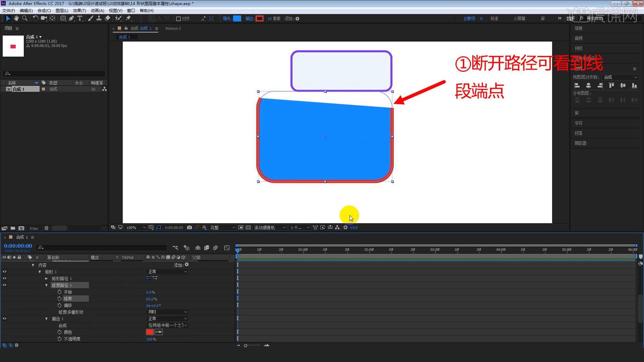Open the 合成(C) menu
The image size is (644, 362).
coord(44,11)
